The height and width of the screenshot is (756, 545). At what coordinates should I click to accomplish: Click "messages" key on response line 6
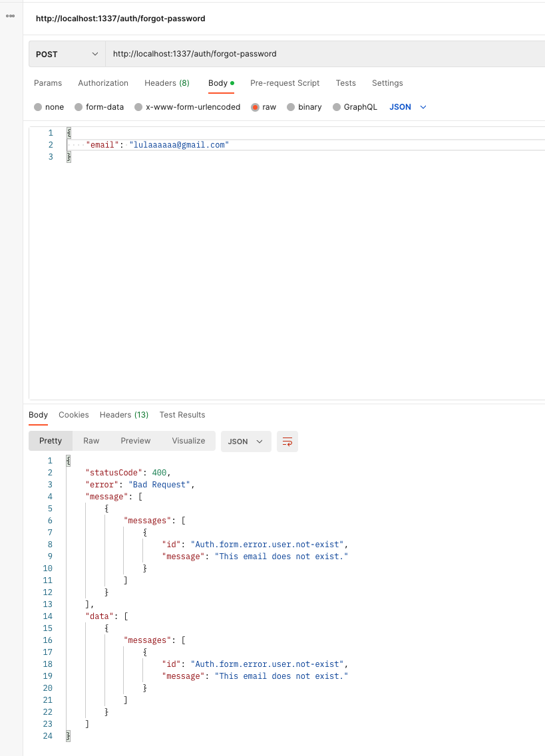pos(147,521)
